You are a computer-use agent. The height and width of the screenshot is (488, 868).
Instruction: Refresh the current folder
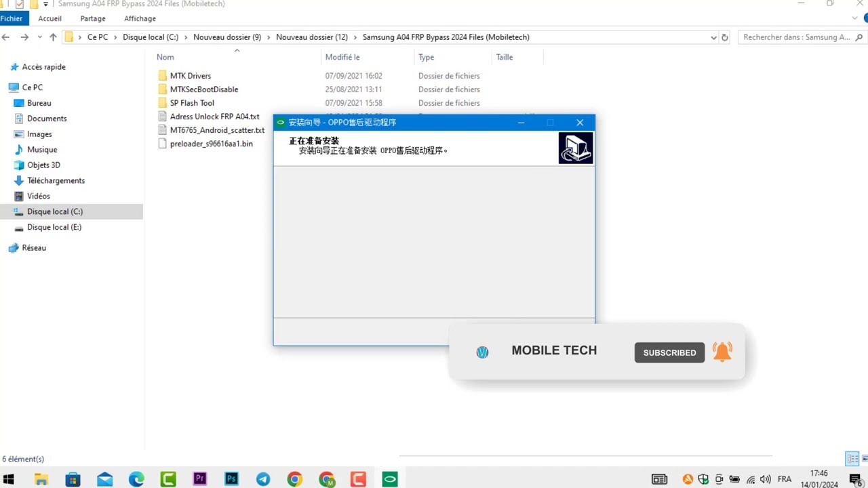click(x=725, y=37)
